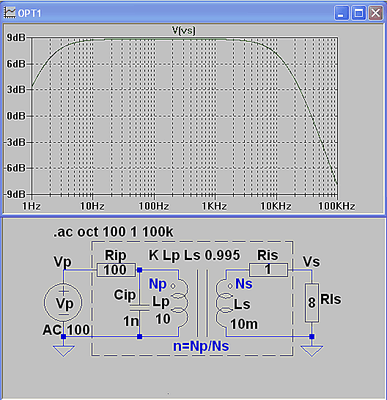Click the -3dB axis label

click(x=15, y=142)
